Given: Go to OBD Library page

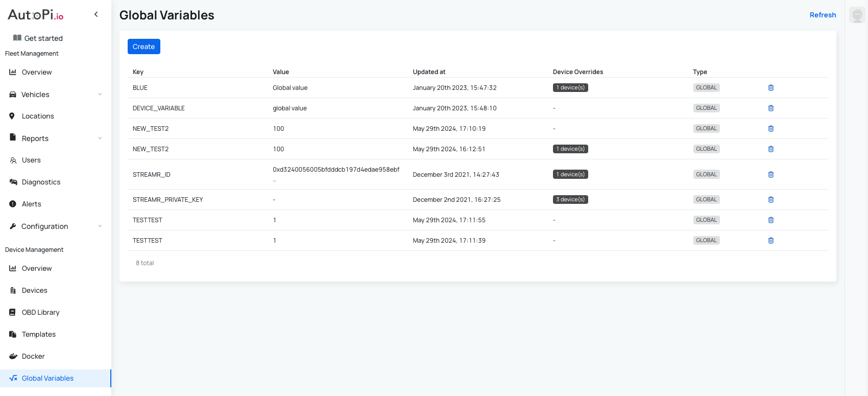Looking at the screenshot, I should (40, 312).
